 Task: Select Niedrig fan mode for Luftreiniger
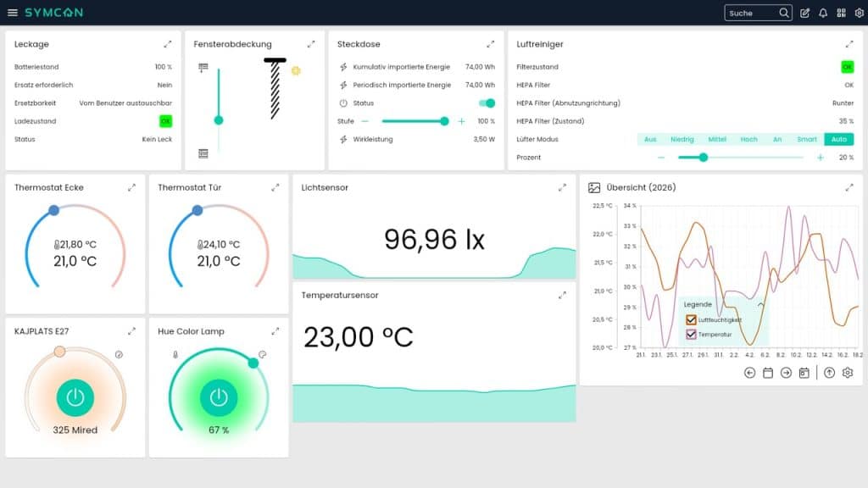(x=682, y=140)
